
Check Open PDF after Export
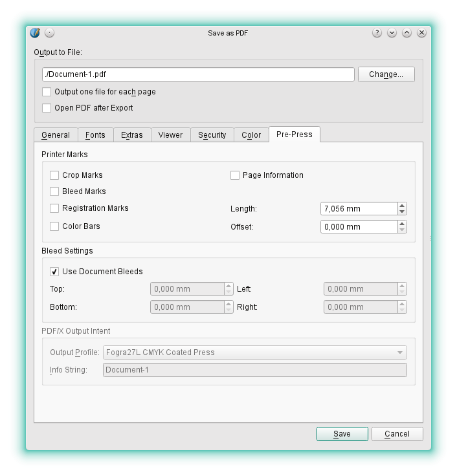click(x=47, y=108)
